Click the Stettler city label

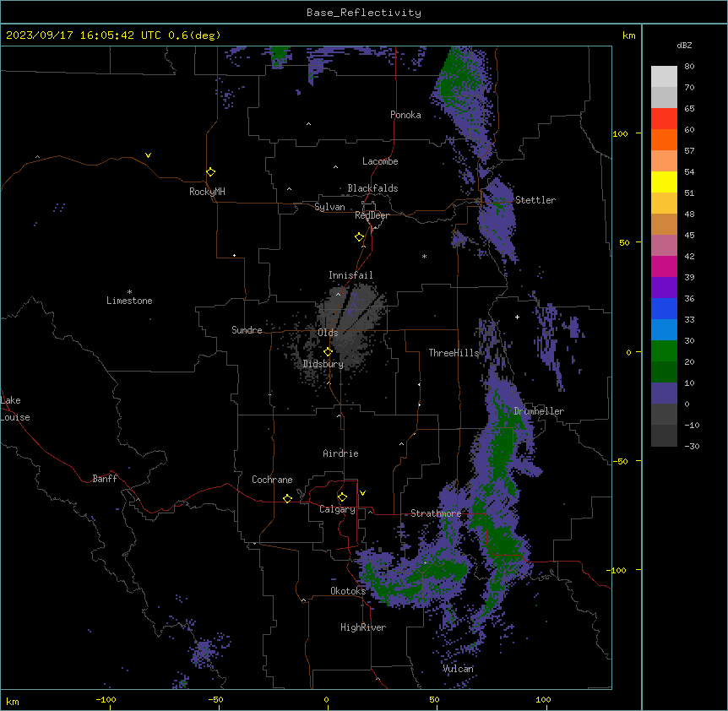[535, 200]
